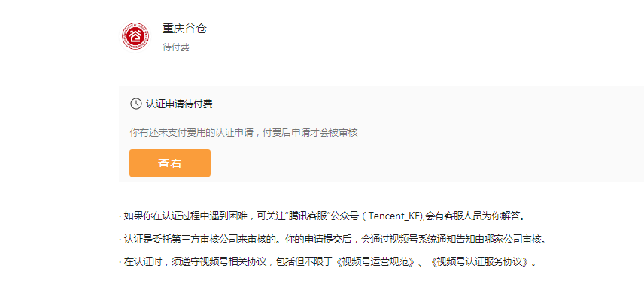Open the orange 查看 button

coord(169,163)
